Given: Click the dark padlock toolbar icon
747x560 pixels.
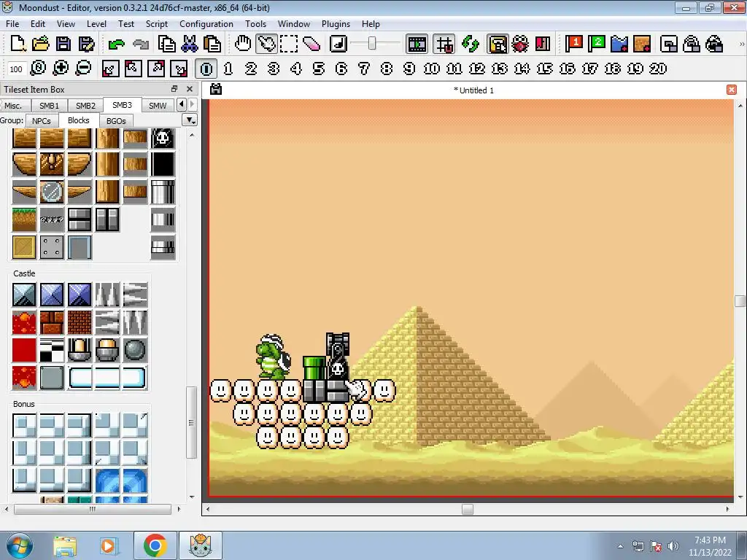Looking at the screenshot, I should [714, 44].
